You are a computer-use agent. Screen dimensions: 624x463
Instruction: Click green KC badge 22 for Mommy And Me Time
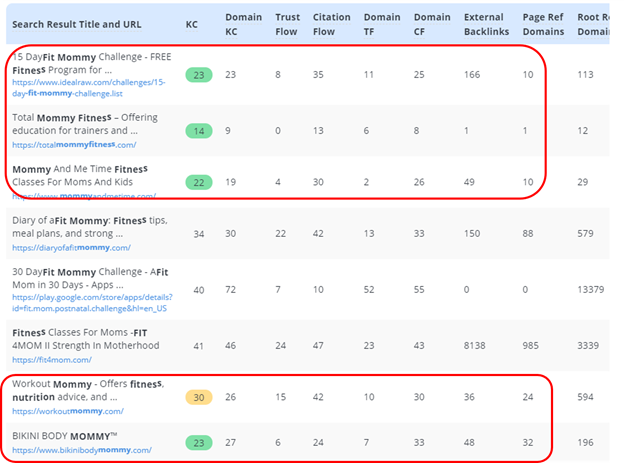pos(199,182)
